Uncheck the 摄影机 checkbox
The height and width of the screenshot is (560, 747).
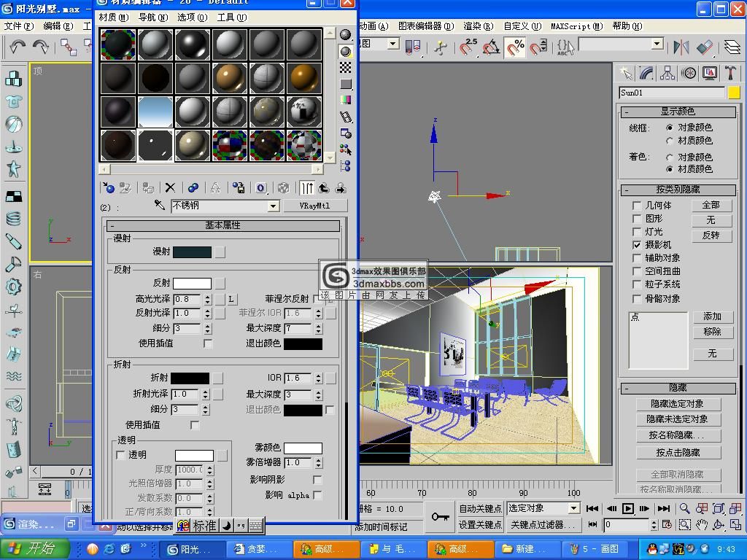(x=637, y=245)
